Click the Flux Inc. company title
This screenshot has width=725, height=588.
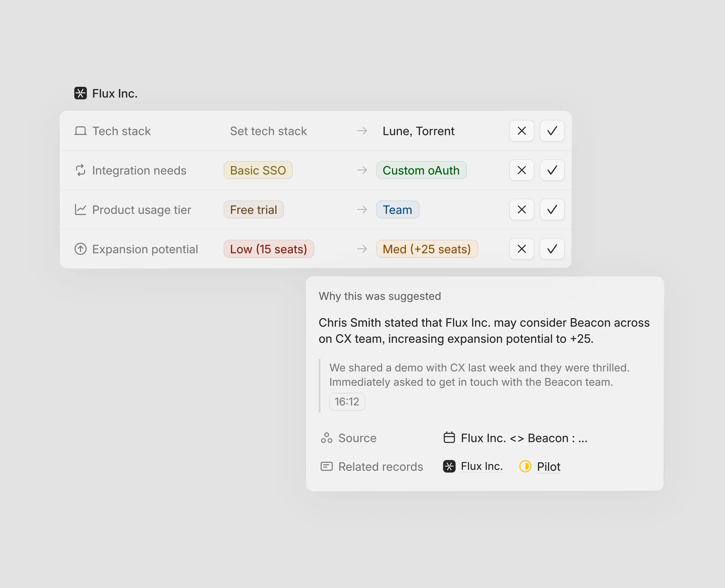coord(115,94)
